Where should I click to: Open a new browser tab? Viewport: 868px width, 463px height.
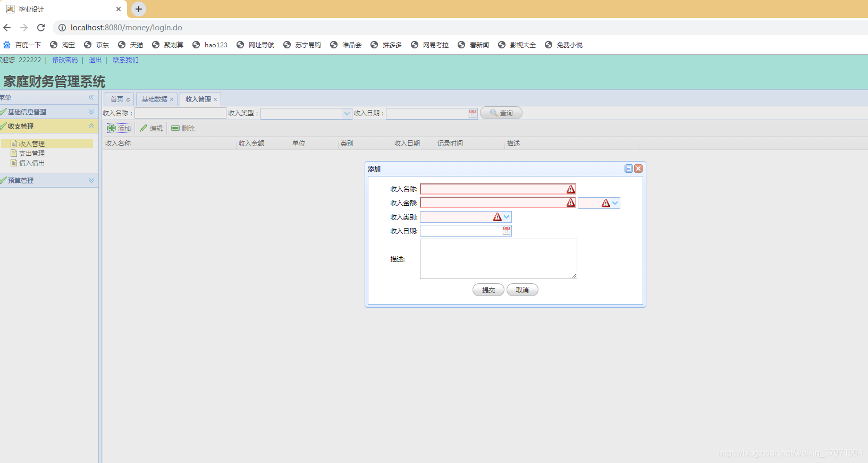click(x=139, y=9)
